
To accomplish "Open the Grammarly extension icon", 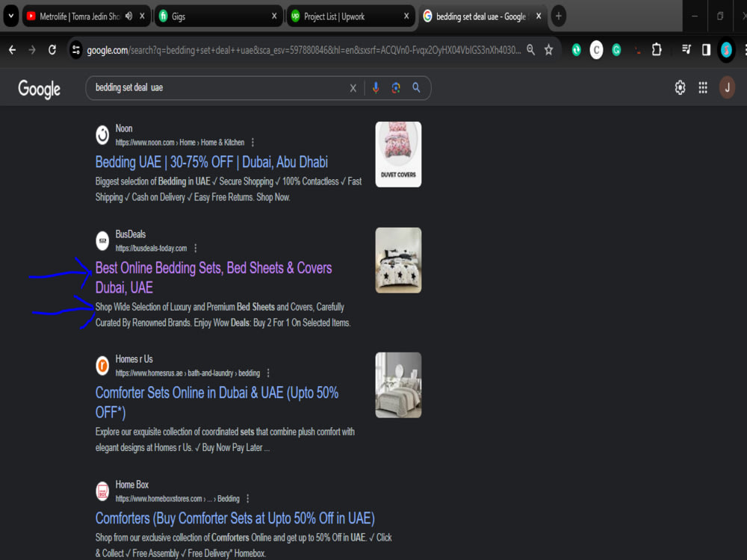I will (x=616, y=49).
